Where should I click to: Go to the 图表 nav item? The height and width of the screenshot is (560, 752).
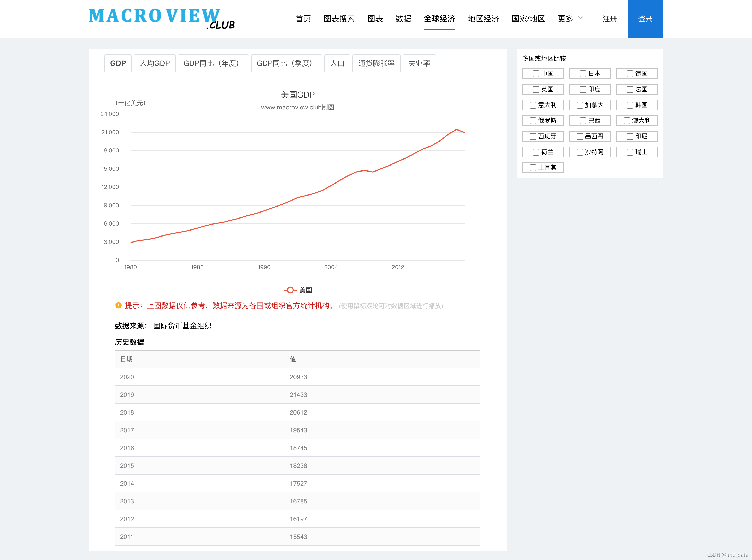coord(375,19)
